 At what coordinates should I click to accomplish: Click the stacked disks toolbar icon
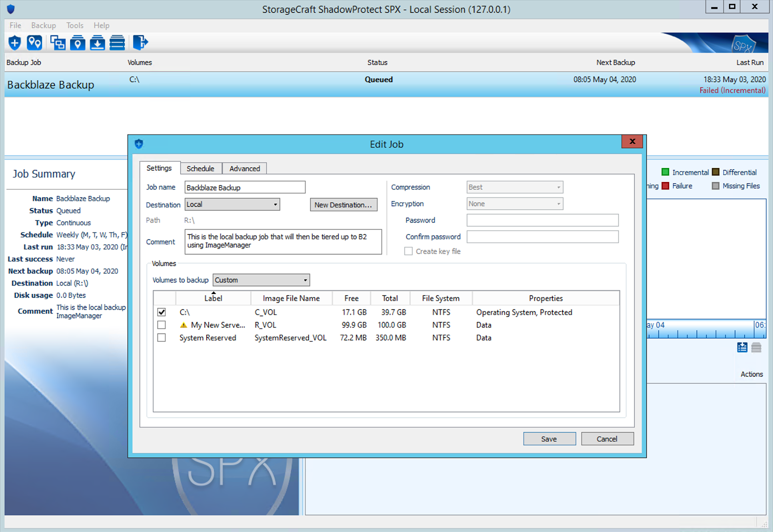point(117,43)
